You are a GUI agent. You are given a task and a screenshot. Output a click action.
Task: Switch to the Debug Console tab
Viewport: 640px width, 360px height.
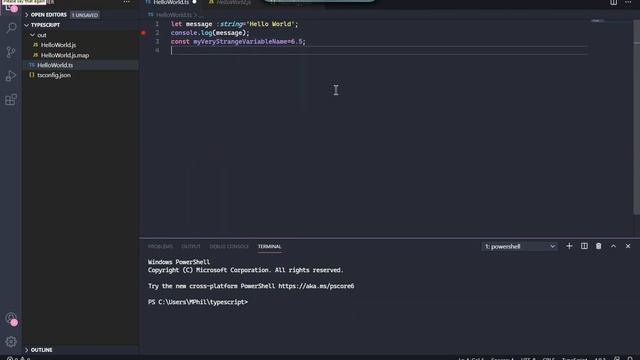(229, 247)
